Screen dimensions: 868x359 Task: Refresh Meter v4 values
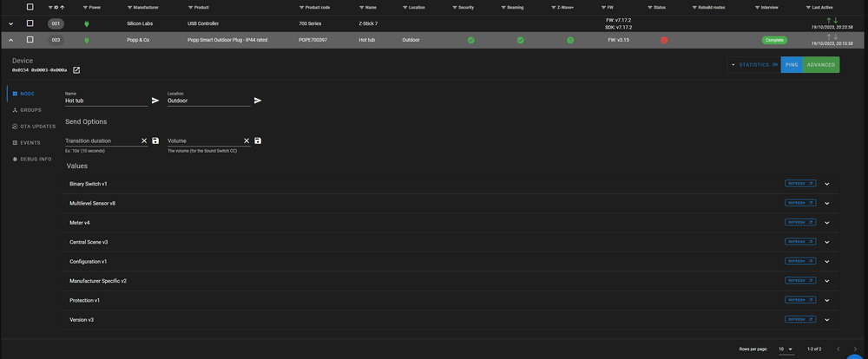[x=800, y=222]
